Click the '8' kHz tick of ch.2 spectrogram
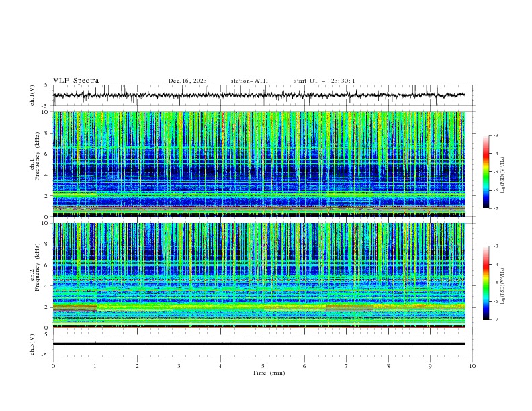 tap(48, 244)
